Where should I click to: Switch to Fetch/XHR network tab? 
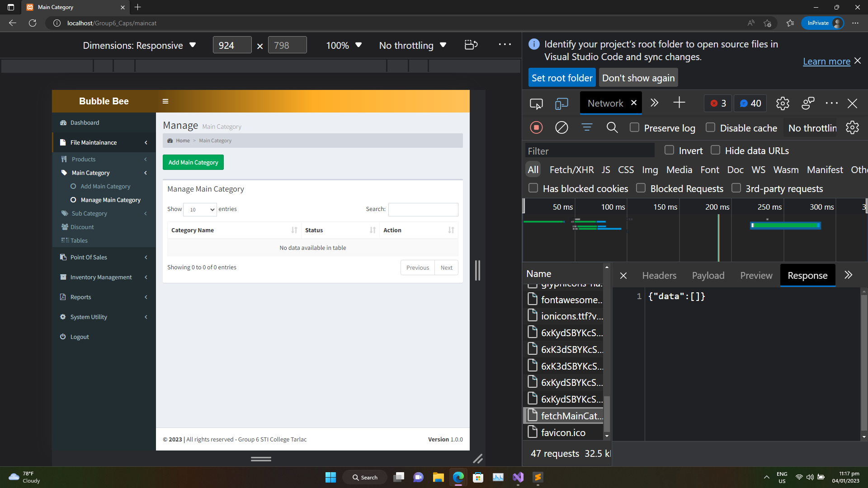click(x=571, y=169)
